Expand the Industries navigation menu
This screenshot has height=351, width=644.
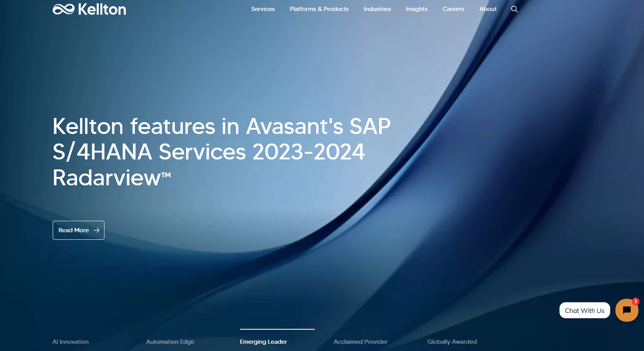[x=377, y=9]
